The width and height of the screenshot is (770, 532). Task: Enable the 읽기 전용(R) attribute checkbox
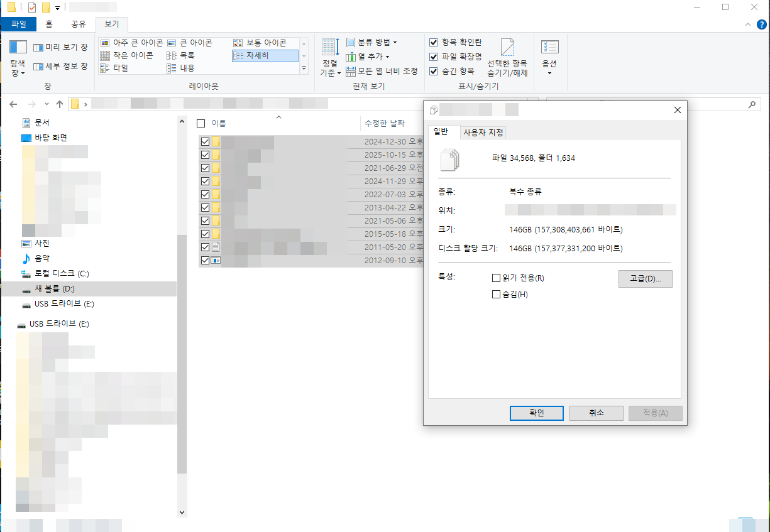point(496,278)
